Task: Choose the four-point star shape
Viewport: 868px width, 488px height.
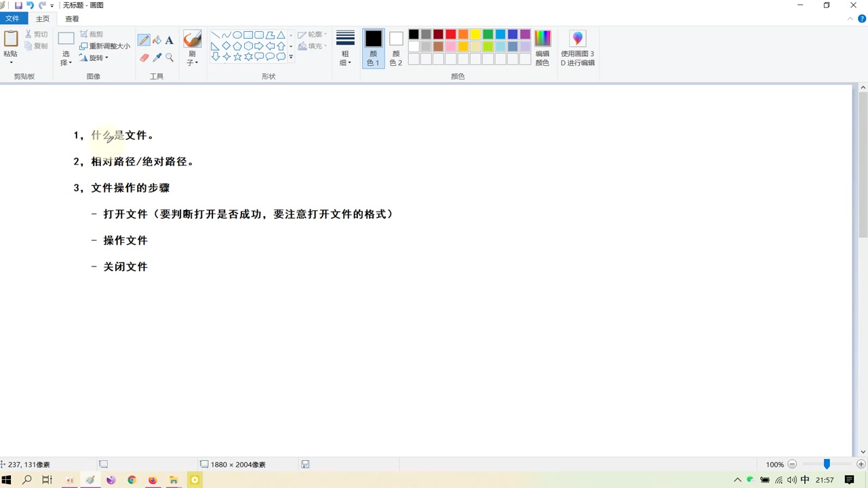Action: (x=226, y=57)
